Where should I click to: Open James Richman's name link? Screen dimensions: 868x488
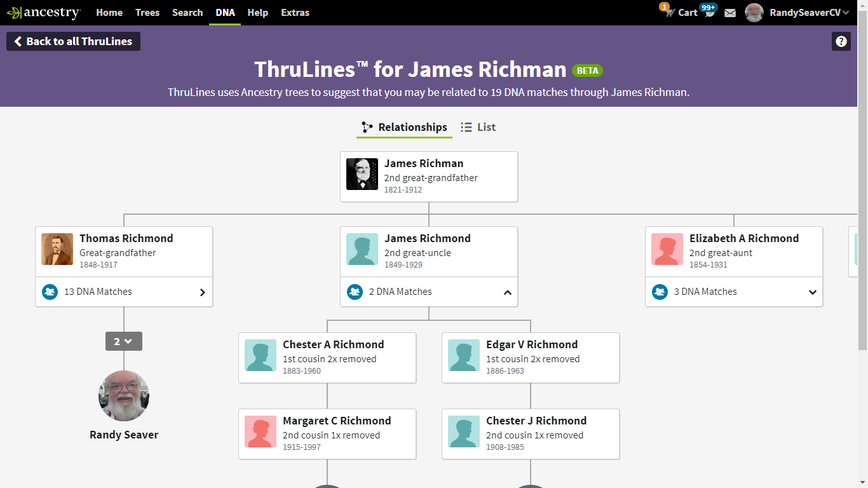point(424,164)
